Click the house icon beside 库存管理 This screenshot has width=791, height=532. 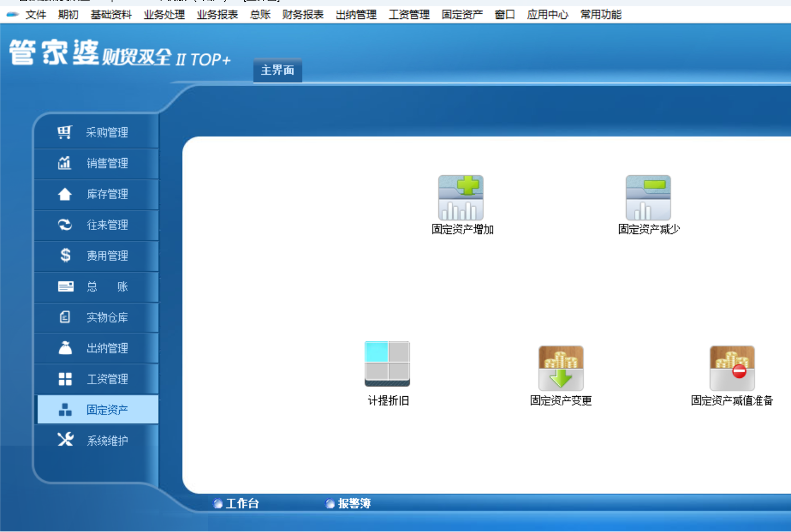pos(64,194)
